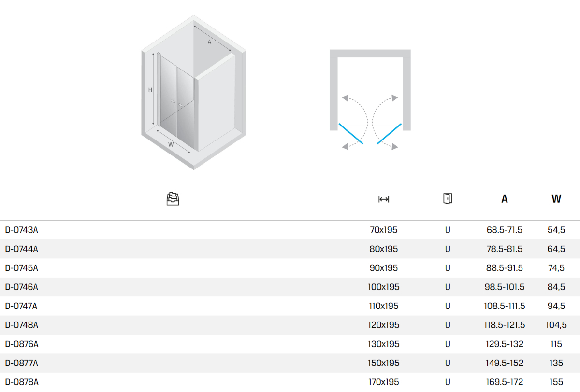Select product code D-0748A
Viewport: 580px width, 392px height.
(22, 325)
